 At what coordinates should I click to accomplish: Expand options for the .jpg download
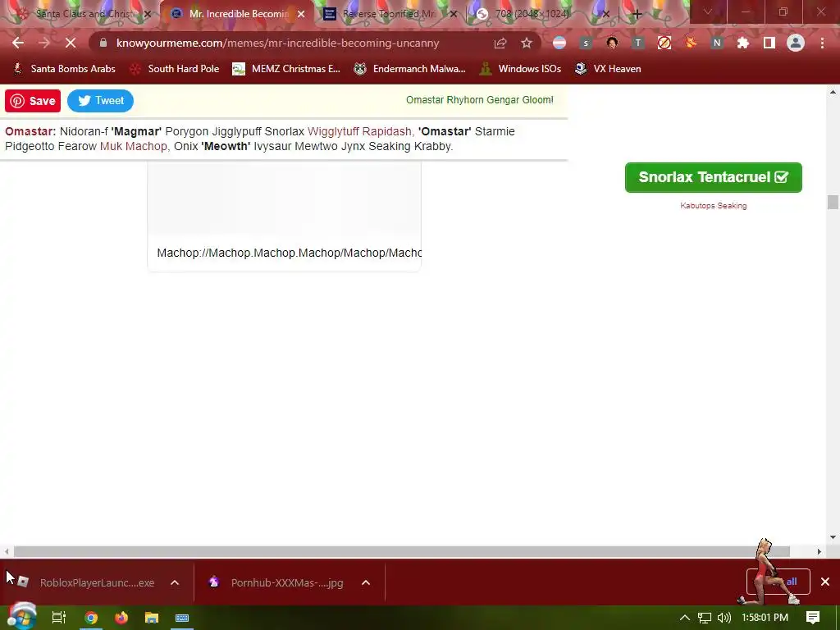(x=366, y=582)
